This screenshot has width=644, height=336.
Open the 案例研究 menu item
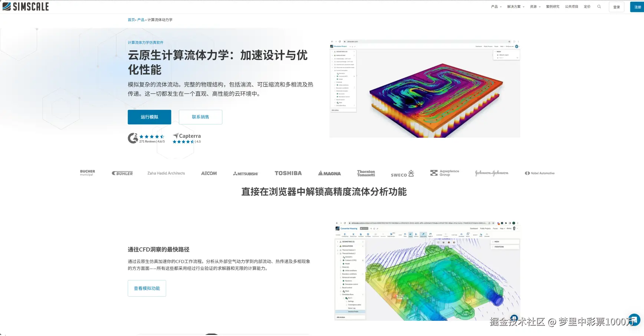[x=552, y=7]
